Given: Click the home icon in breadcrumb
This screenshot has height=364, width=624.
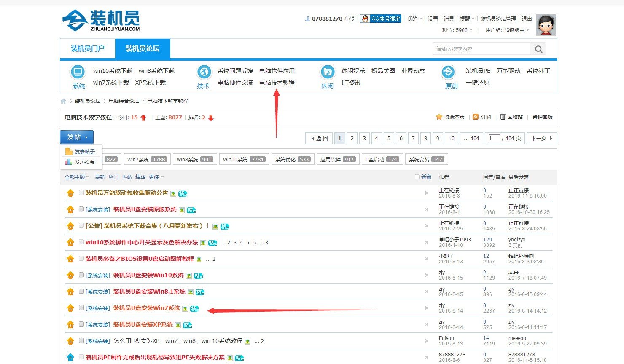Looking at the screenshot, I should 63,101.
